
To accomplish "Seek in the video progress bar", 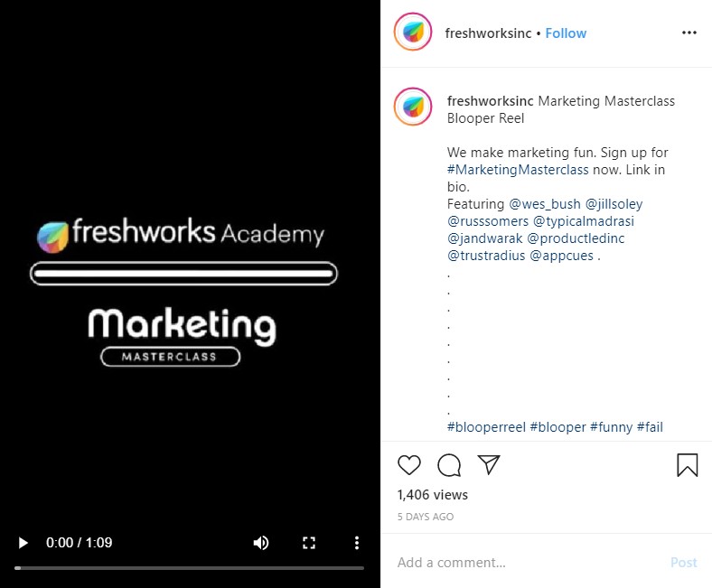I will click(x=190, y=568).
